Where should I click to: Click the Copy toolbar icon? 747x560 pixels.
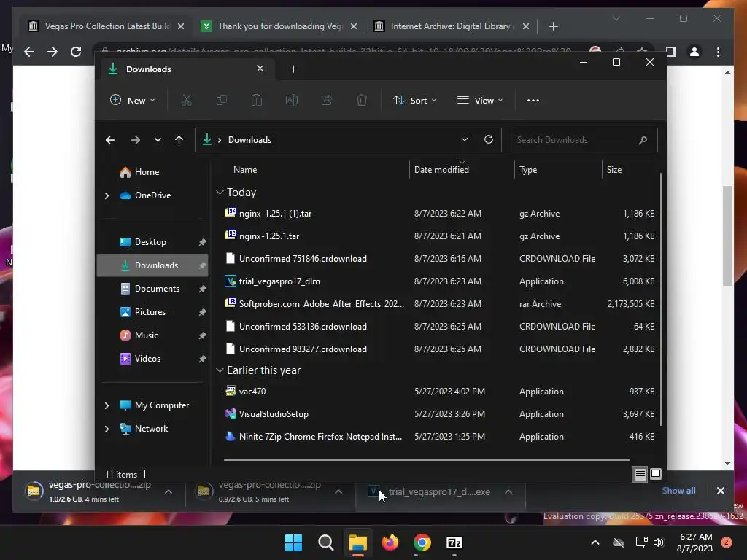222,100
